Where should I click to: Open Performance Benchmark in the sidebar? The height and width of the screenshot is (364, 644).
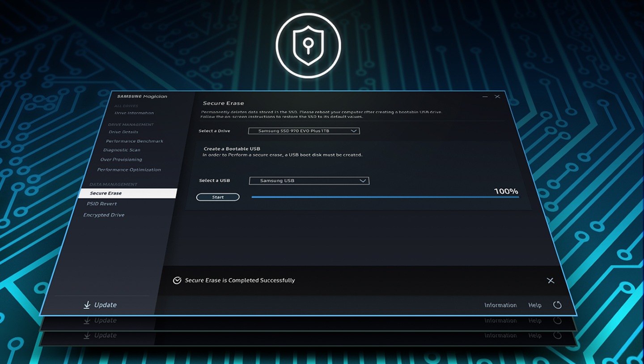pos(135,141)
